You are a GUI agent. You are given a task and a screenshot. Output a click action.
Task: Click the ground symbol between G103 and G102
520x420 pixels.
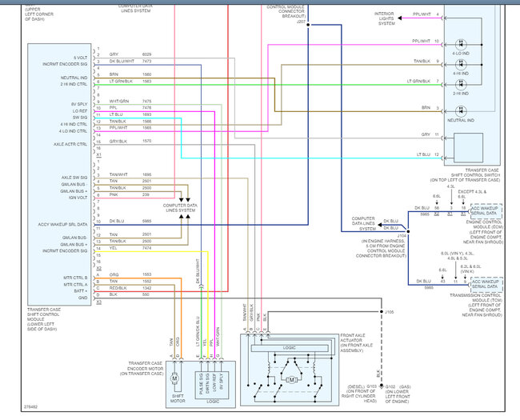click(382, 386)
